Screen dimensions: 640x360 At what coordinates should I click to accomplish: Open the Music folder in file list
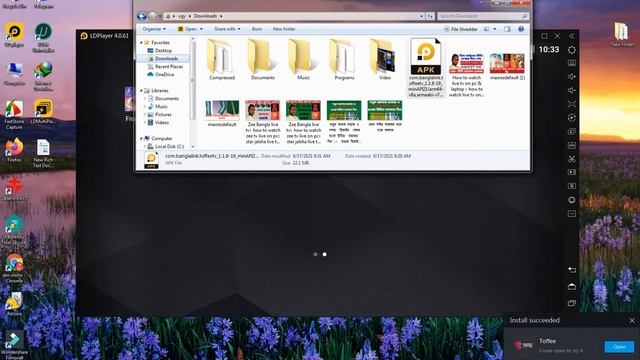pos(303,60)
